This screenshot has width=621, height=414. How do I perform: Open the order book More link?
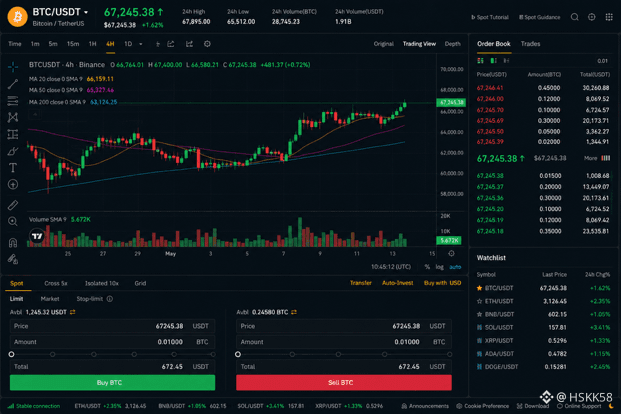click(x=590, y=158)
